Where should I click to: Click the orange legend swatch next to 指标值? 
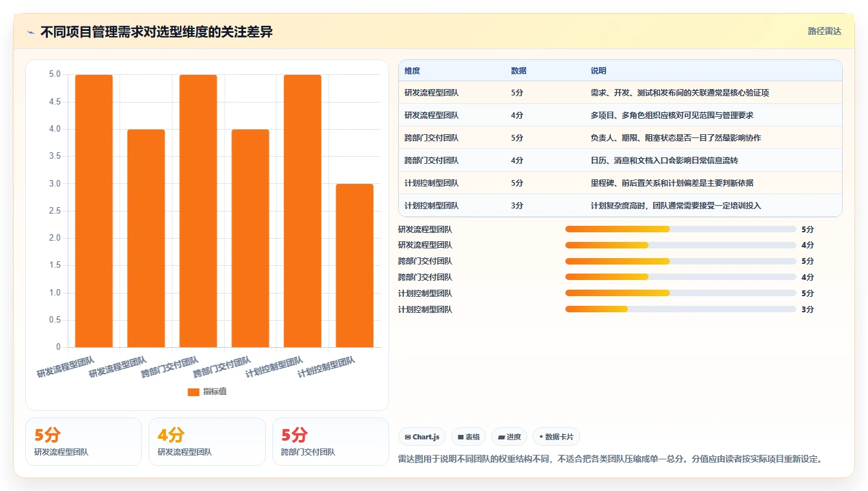coord(193,392)
